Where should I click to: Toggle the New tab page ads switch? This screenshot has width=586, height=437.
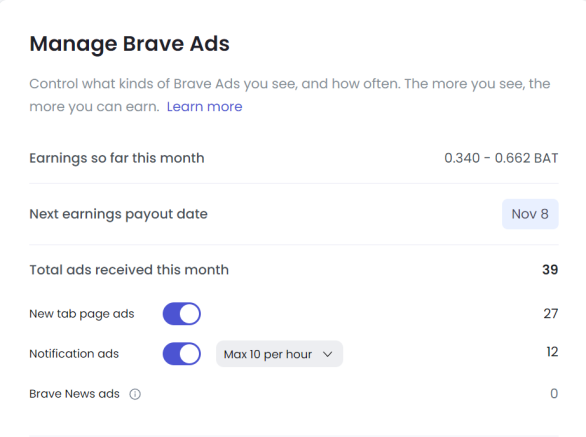point(182,314)
